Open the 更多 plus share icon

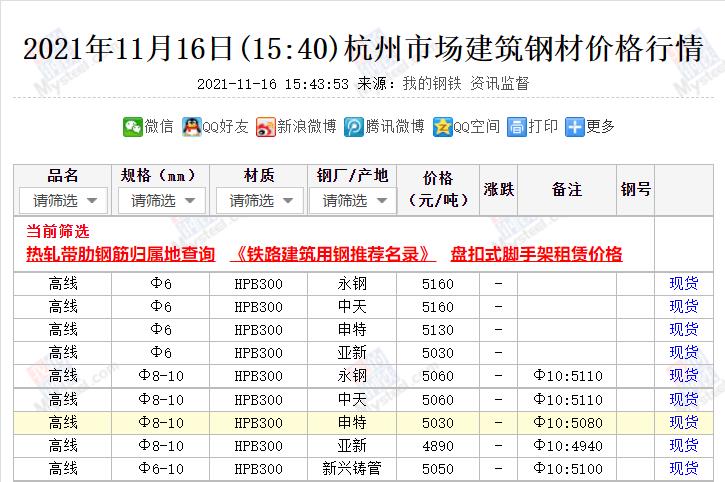click(x=575, y=127)
